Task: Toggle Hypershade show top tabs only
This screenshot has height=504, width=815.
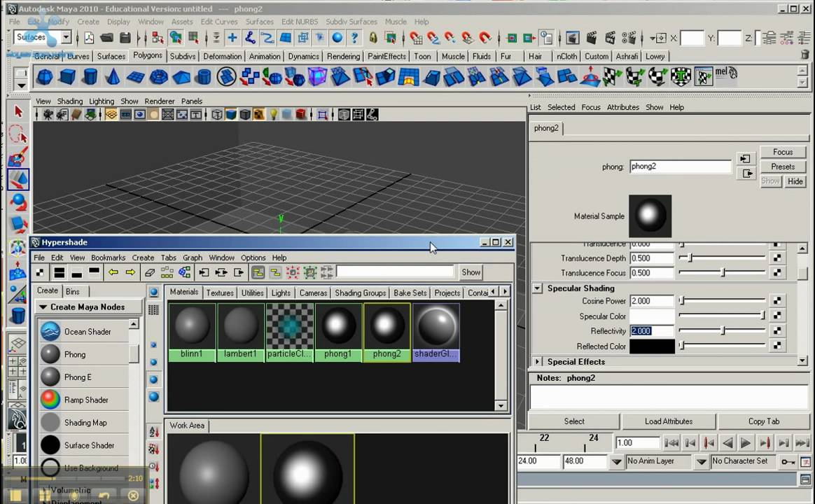Action: click(x=94, y=272)
